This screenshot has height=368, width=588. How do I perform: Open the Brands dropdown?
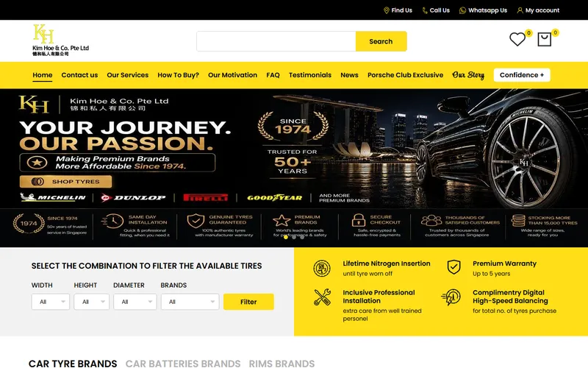[x=190, y=302]
